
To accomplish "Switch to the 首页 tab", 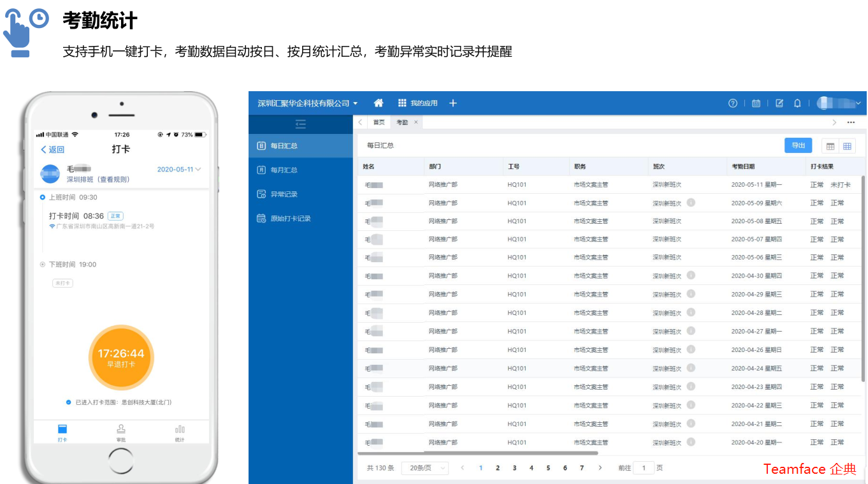I will 379,122.
